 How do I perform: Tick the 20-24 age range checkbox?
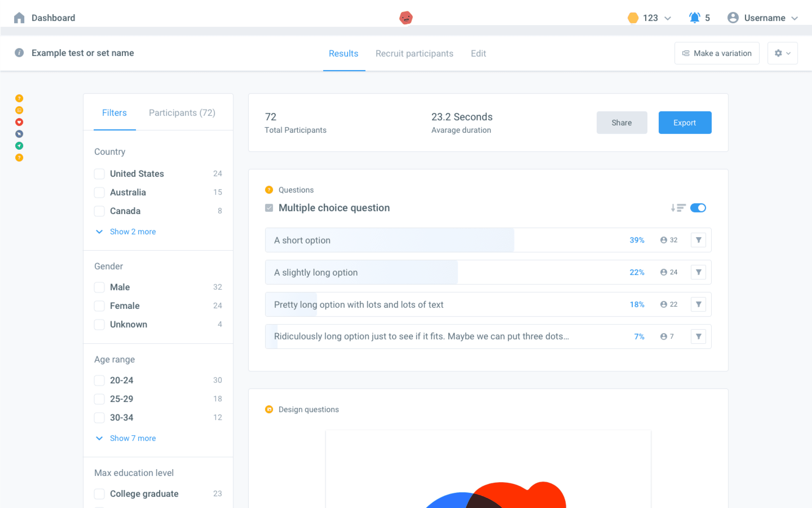[x=99, y=380]
